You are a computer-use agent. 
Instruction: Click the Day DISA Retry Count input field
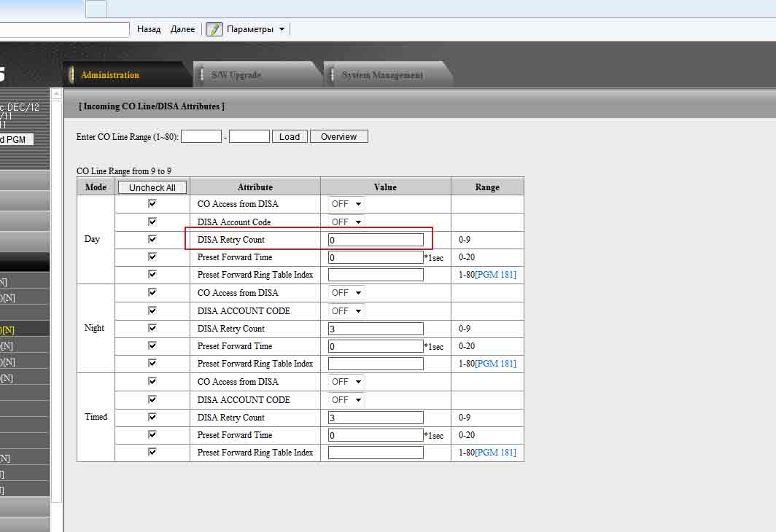tap(376, 240)
